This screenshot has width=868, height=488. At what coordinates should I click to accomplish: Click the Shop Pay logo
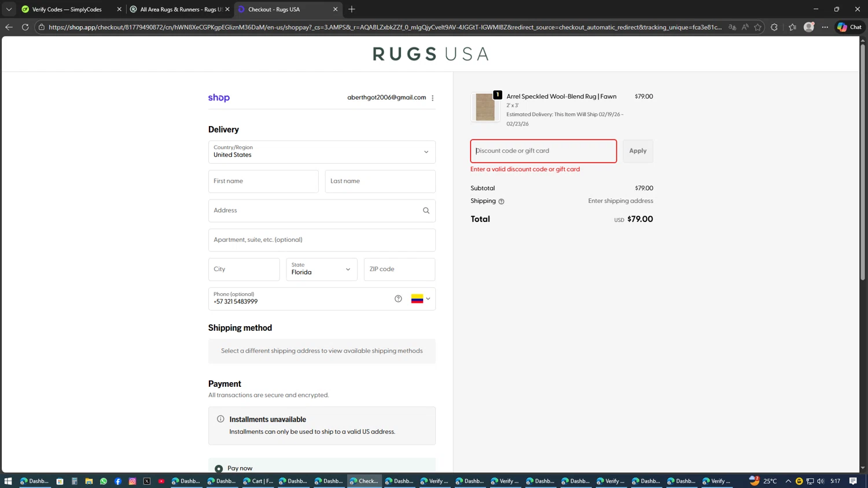[219, 98]
